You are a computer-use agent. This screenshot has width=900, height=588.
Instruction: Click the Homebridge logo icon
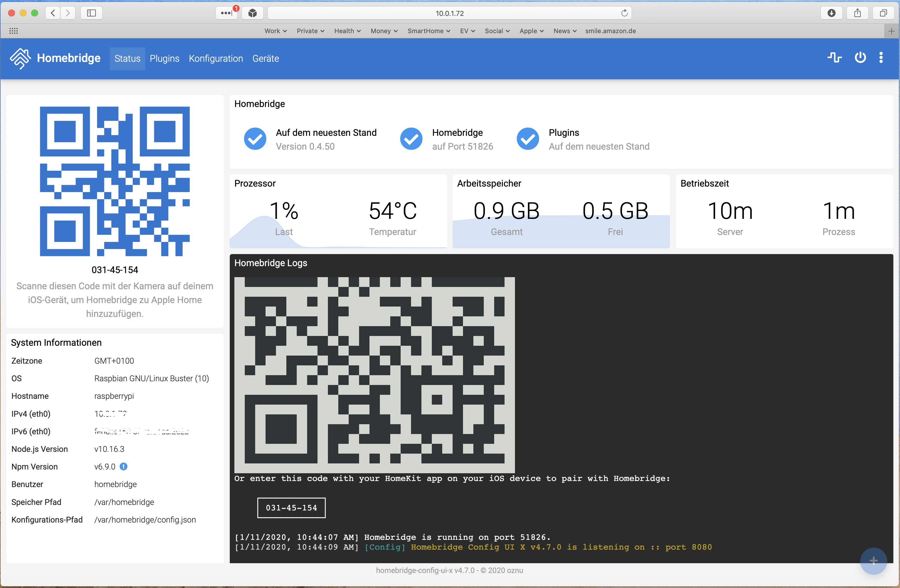[x=20, y=58]
